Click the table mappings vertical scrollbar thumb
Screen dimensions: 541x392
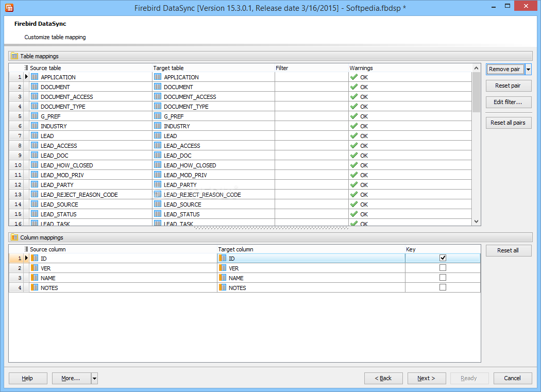[x=477, y=92]
